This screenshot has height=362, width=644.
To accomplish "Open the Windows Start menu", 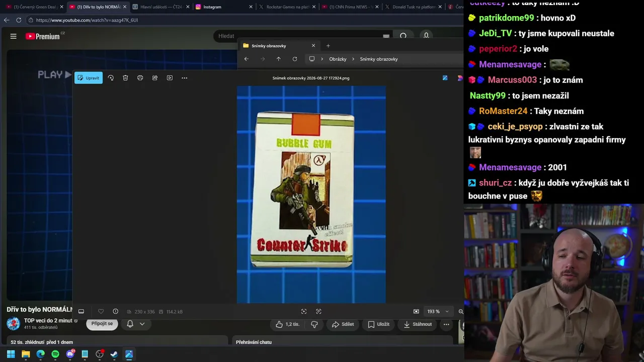I will [11, 354].
